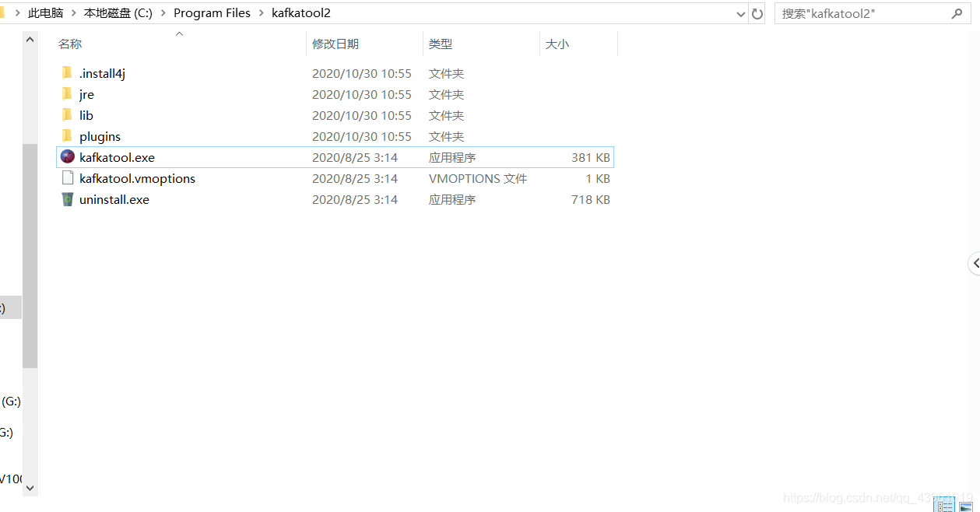Expand chevron after 本地磁盘 (C:) breadcrumb

[163, 13]
